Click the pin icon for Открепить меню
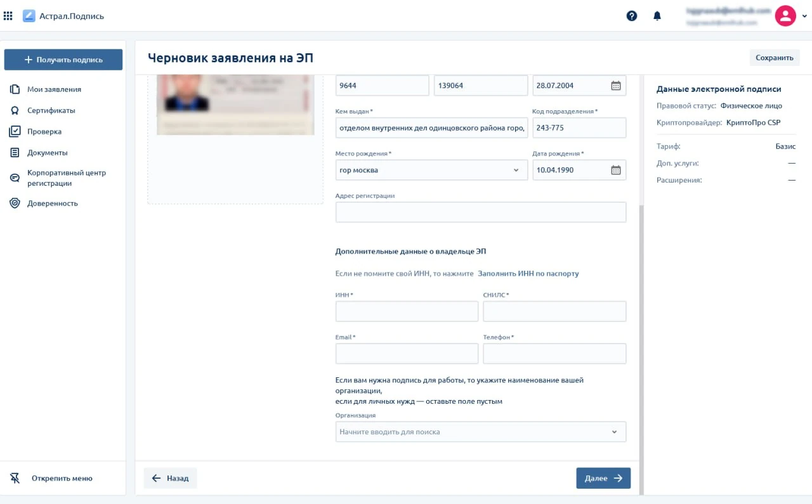The image size is (812, 504). click(16, 478)
